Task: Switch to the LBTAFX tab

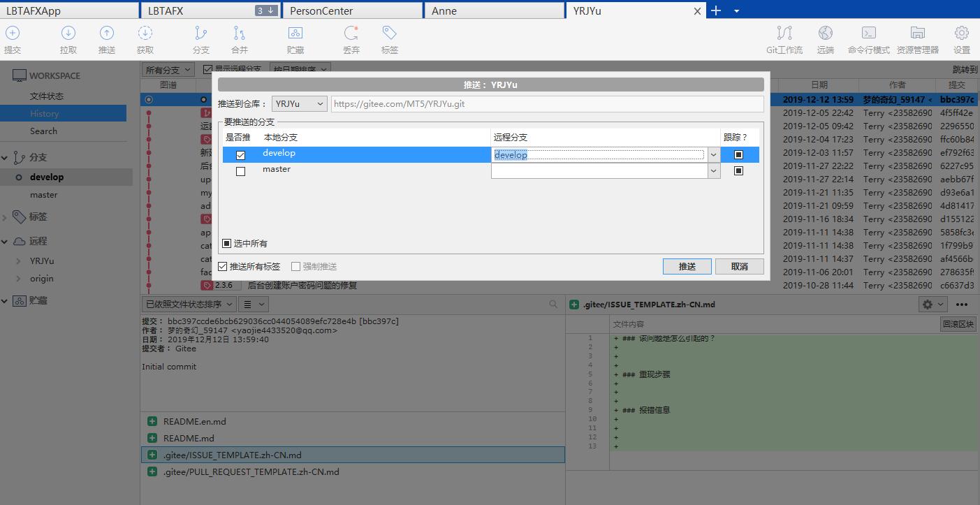Action: coord(210,10)
